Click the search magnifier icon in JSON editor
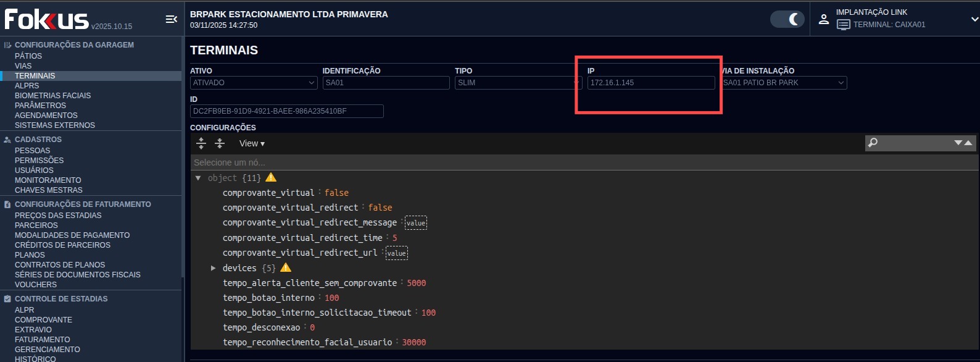This screenshot has width=980, height=362. (873, 143)
